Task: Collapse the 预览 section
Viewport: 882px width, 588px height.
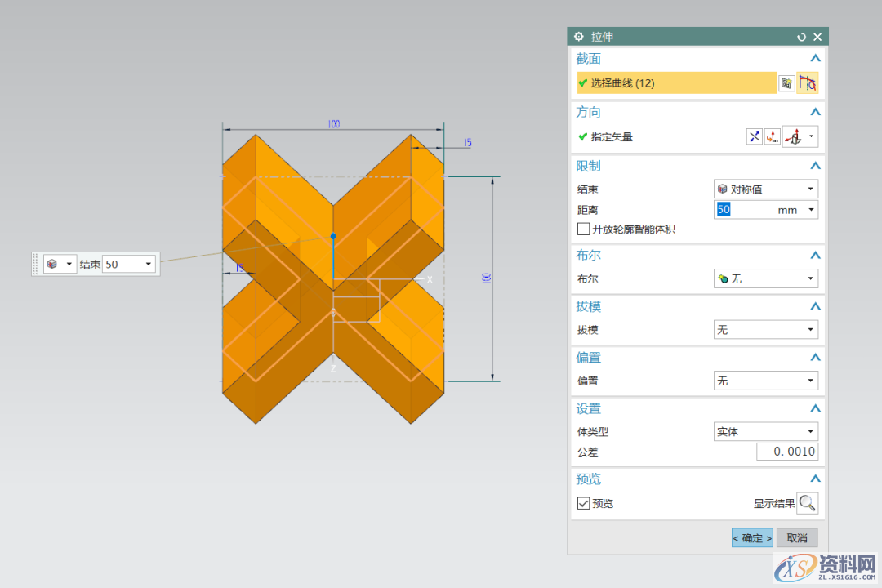Action: click(x=815, y=479)
